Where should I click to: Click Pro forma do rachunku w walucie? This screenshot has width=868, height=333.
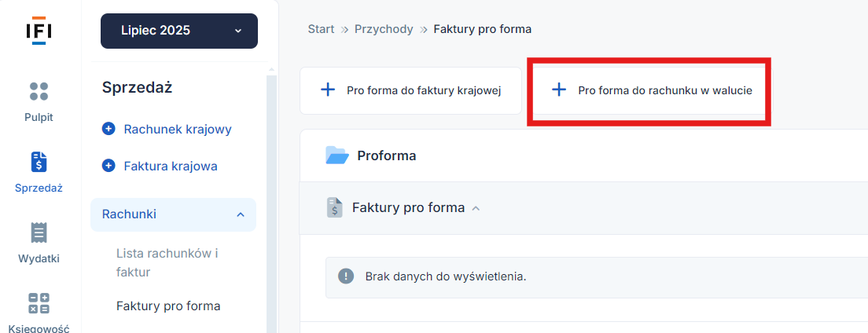coord(649,91)
